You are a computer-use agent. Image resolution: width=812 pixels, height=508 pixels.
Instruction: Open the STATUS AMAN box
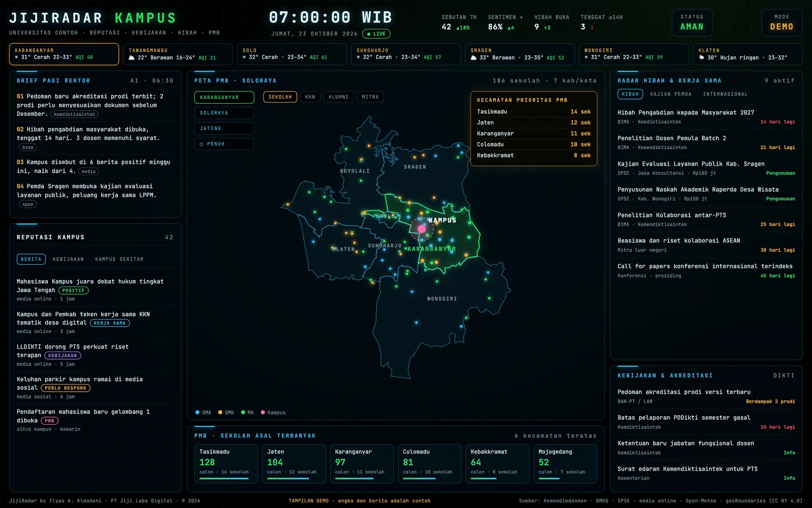pos(692,23)
